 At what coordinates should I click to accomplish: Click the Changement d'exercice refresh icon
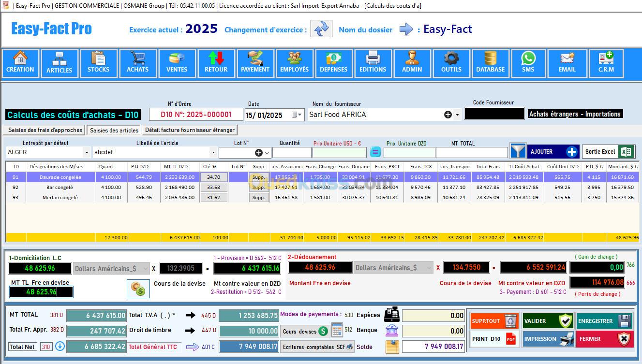coord(321,29)
